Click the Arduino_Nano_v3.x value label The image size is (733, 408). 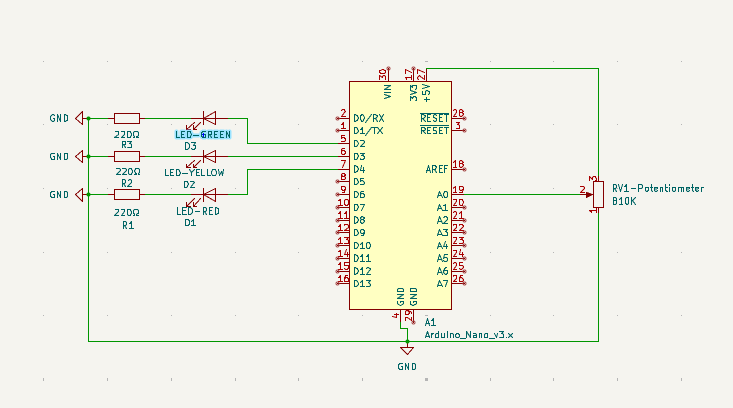469,335
